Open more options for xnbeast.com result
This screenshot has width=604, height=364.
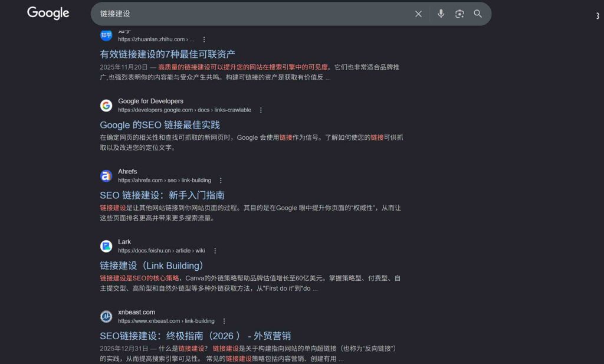click(x=224, y=321)
